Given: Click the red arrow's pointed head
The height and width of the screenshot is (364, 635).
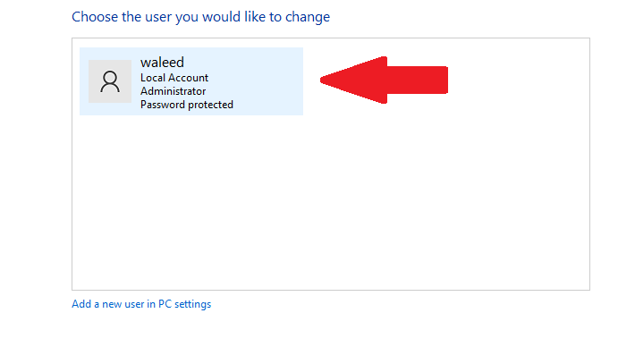Looking at the screenshot, I should [353, 80].
